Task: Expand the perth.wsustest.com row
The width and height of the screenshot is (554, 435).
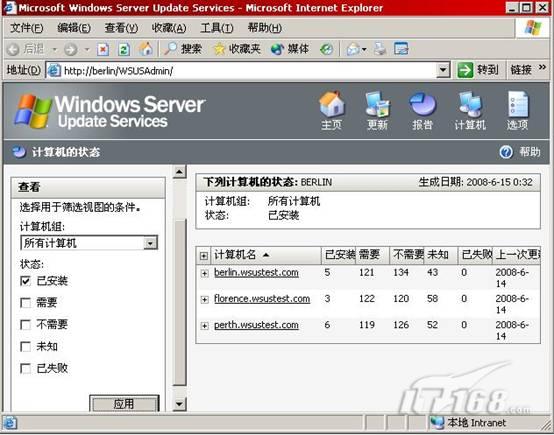Action: (204, 325)
